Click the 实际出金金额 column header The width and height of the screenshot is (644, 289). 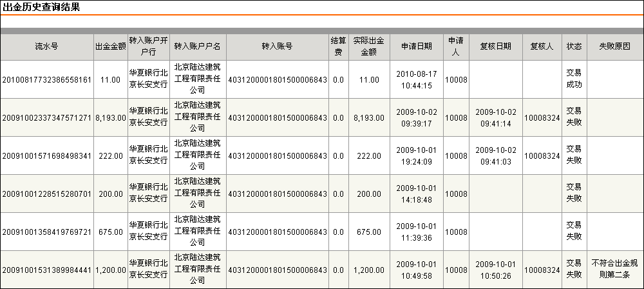[369, 46]
